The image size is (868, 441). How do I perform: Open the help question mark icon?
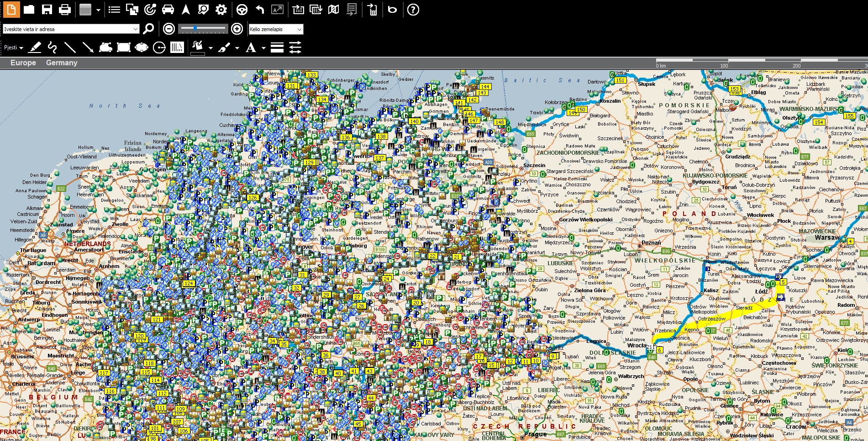pyautogui.click(x=413, y=10)
